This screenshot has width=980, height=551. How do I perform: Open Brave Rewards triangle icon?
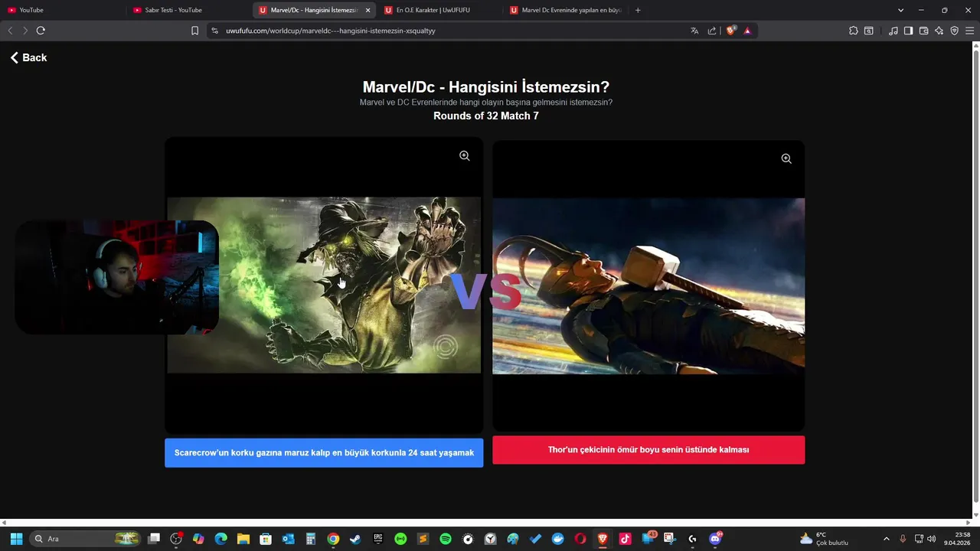pos(747,31)
